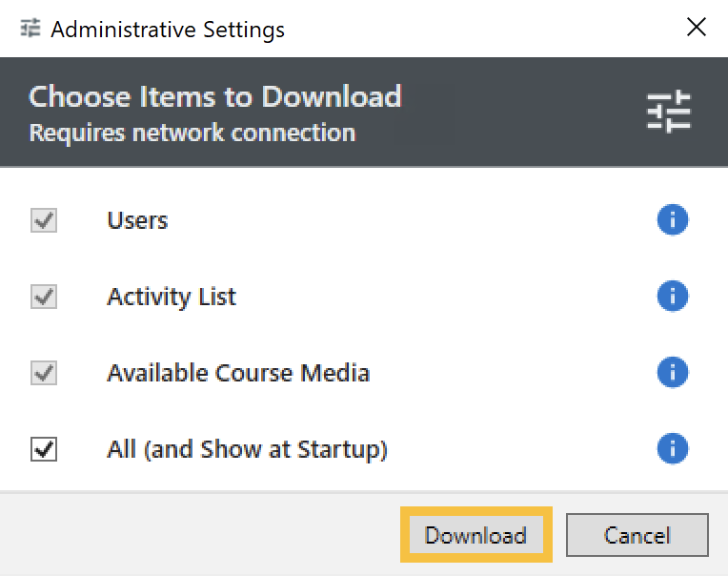
Task: Toggle the Activity List checkbox
Action: [x=44, y=297]
